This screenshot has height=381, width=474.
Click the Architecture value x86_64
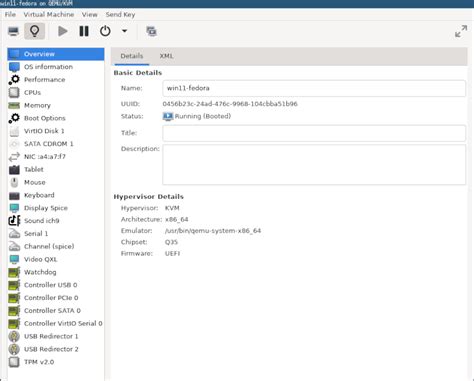tap(176, 219)
